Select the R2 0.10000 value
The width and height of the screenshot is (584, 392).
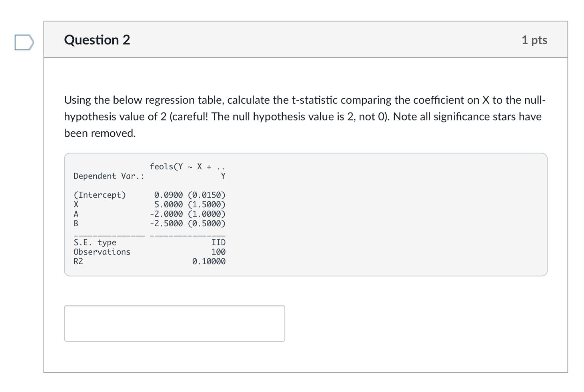(x=209, y=261)
